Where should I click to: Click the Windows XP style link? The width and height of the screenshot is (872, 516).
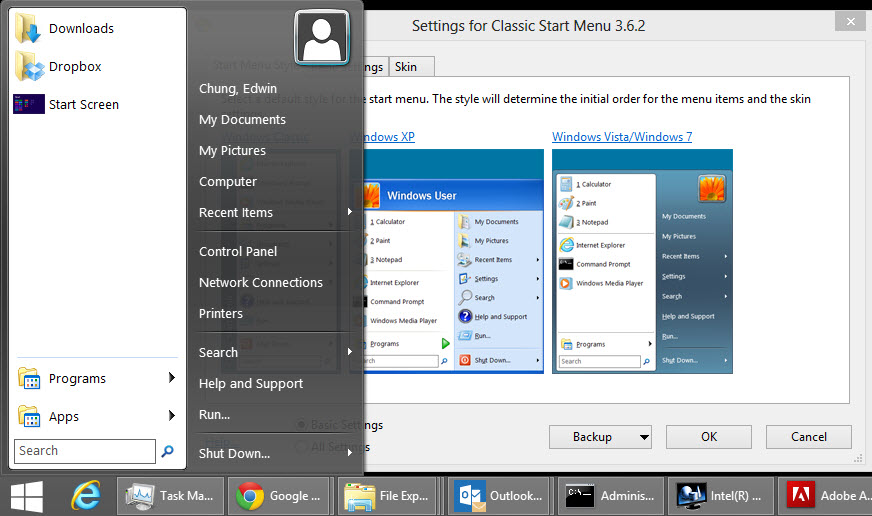pyautogui.click(x=389, y=137)
